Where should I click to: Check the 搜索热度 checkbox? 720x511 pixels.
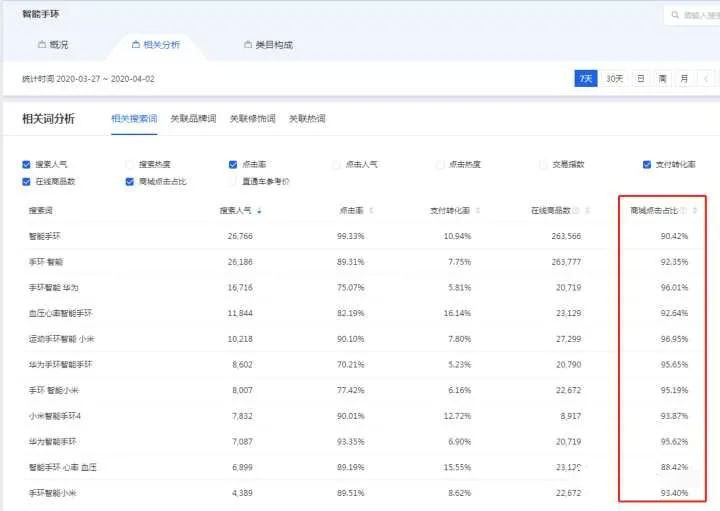(129, 164)
